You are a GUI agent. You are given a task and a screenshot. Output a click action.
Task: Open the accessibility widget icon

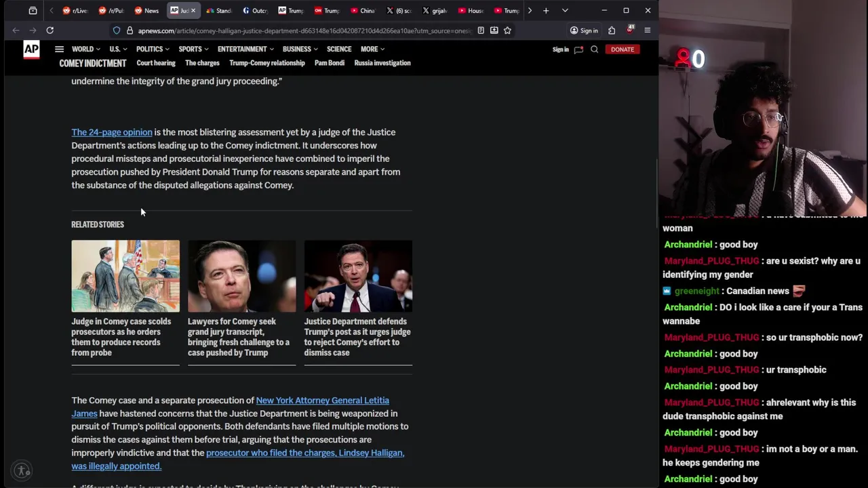click(x=22, y=470)
